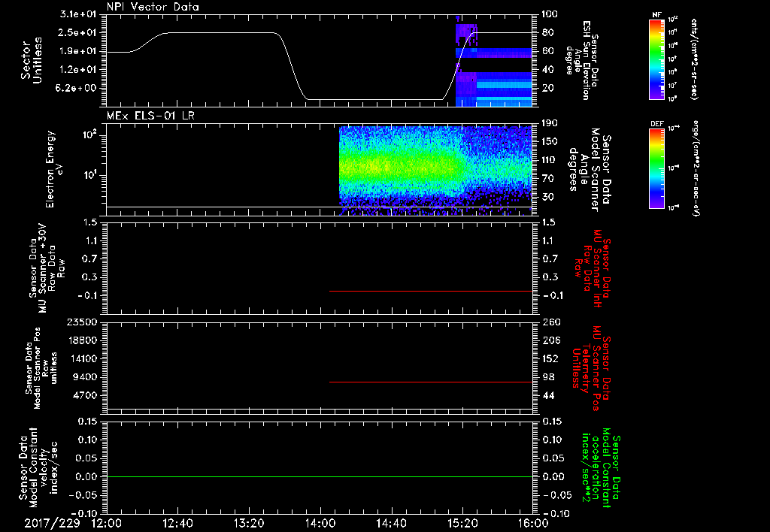
Task: Click the '14:40' time axis label
Action: click(x=391, y=523)
